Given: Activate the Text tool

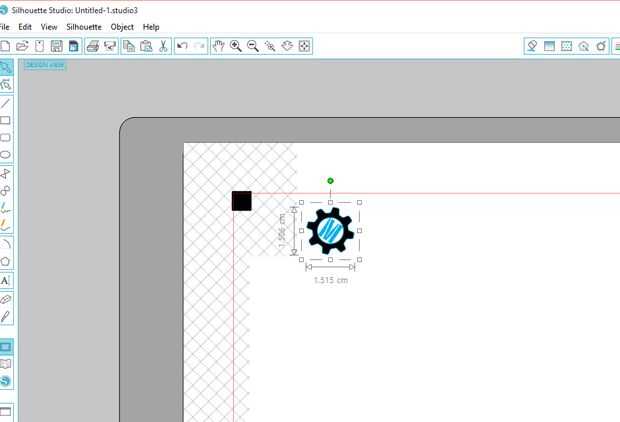Looking at the screenshot, I should pyautogui.click(x=5, y=281).
